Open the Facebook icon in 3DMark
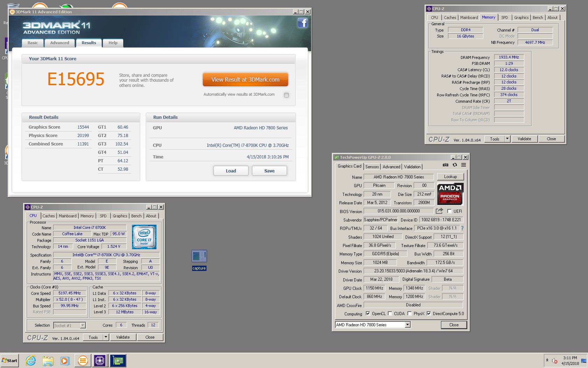This screenshot has height=368, width=588. [302, 23]
